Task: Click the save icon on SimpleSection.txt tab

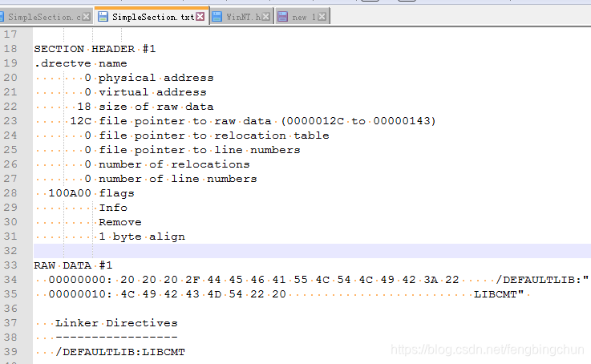Action: point(103,17)
